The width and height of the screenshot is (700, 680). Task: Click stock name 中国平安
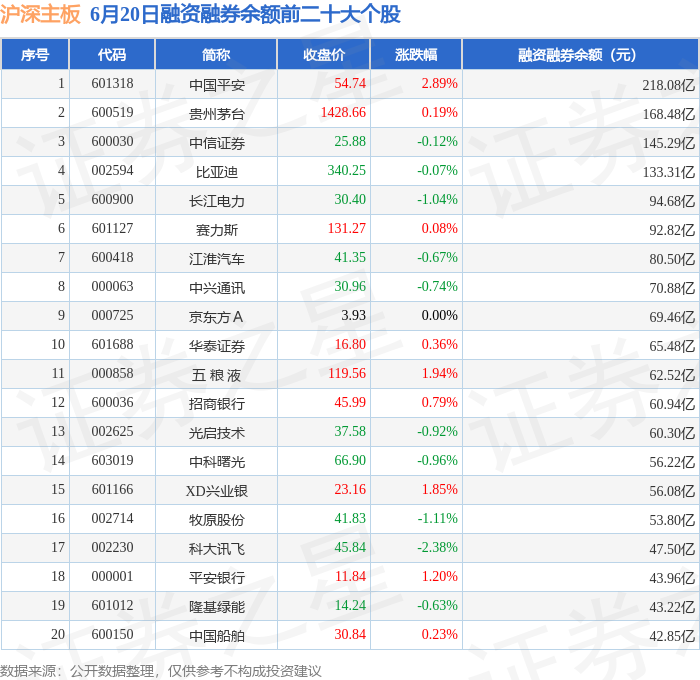click(x=217, y=84)
